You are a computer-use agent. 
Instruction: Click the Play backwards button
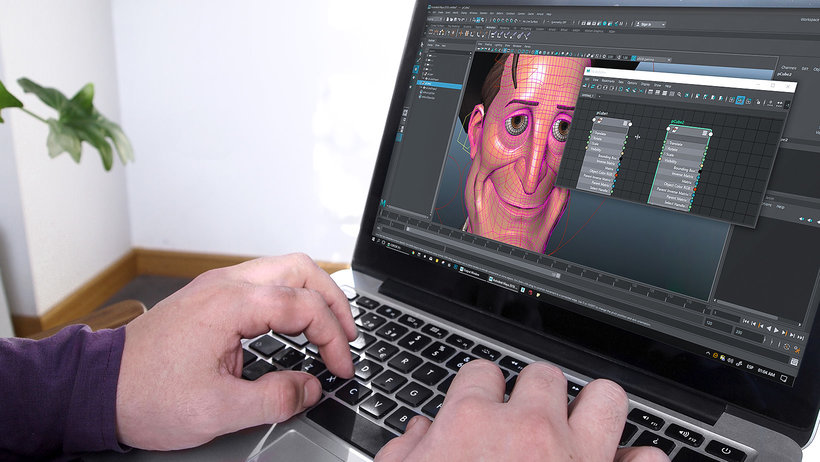(769, 328)
